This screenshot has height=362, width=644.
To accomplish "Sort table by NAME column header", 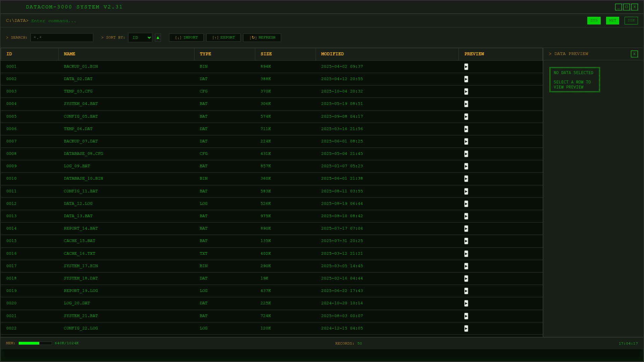I will point(69,54).
